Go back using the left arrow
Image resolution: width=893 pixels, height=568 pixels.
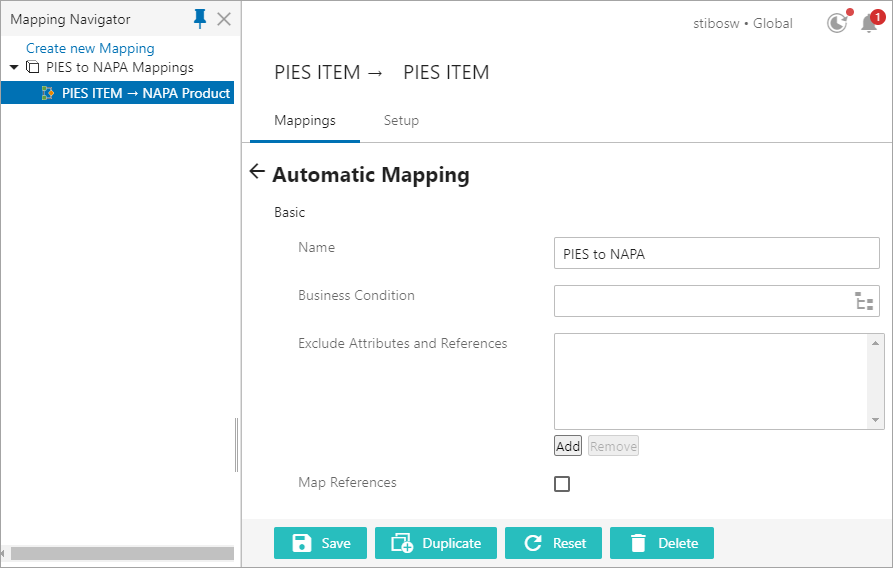coord(257,172)
